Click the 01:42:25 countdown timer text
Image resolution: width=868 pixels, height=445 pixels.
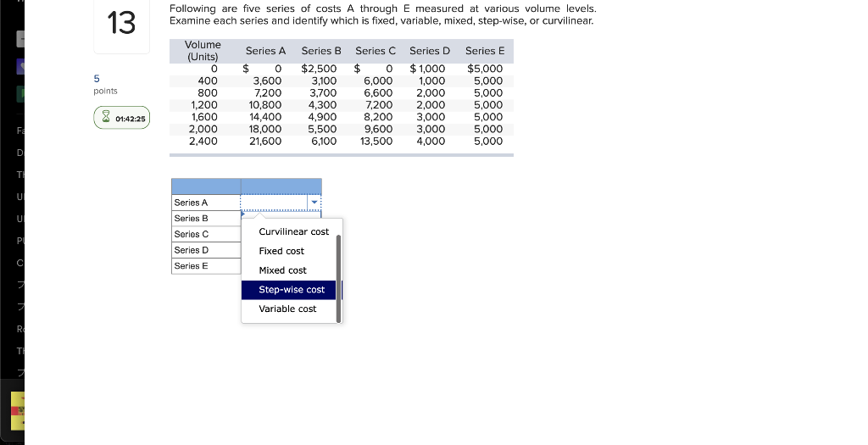click(130, 119)
